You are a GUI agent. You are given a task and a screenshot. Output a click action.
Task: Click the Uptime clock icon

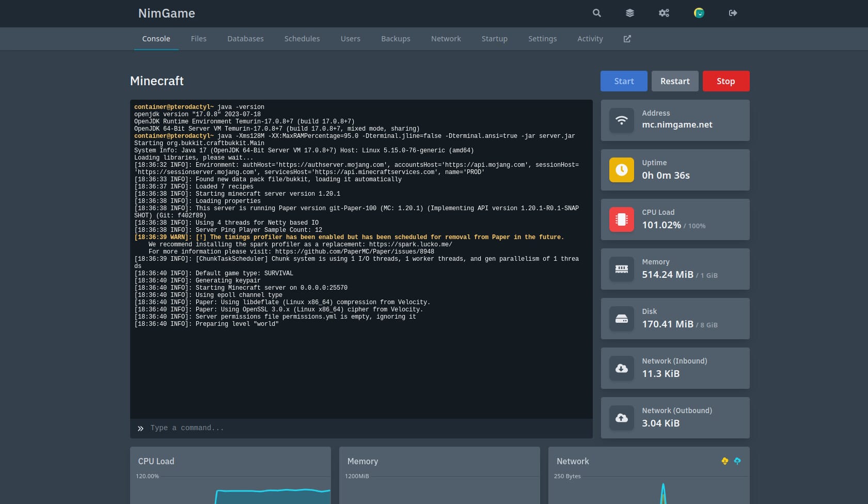[x=621, y=170]
